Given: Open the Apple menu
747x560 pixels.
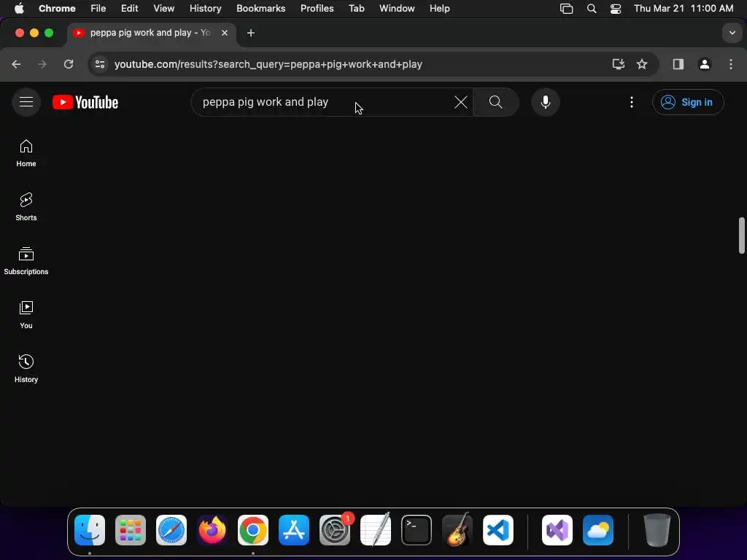Looking at the screenshot, I should point(19,8).
